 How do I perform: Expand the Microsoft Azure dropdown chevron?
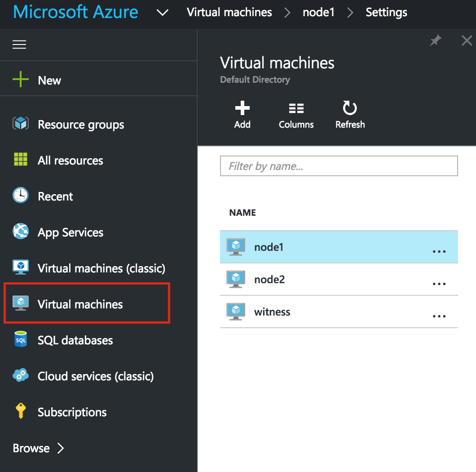click(x=163, y=13)
